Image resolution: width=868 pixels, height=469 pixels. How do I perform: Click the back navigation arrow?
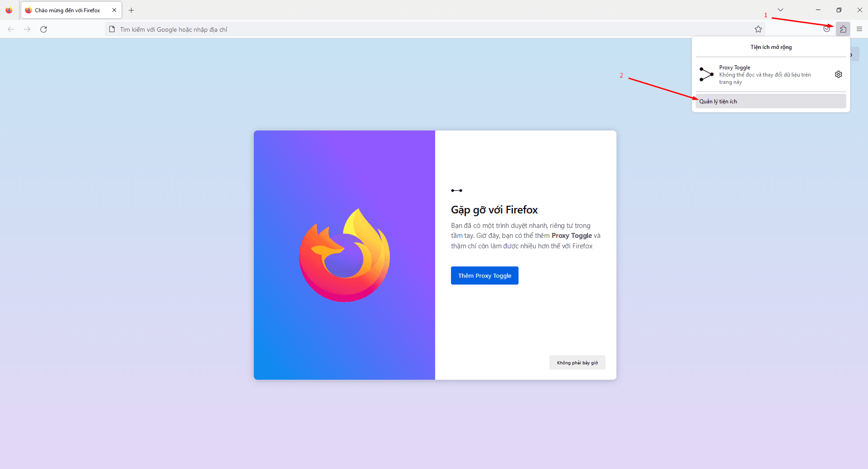tap(11, 29)
